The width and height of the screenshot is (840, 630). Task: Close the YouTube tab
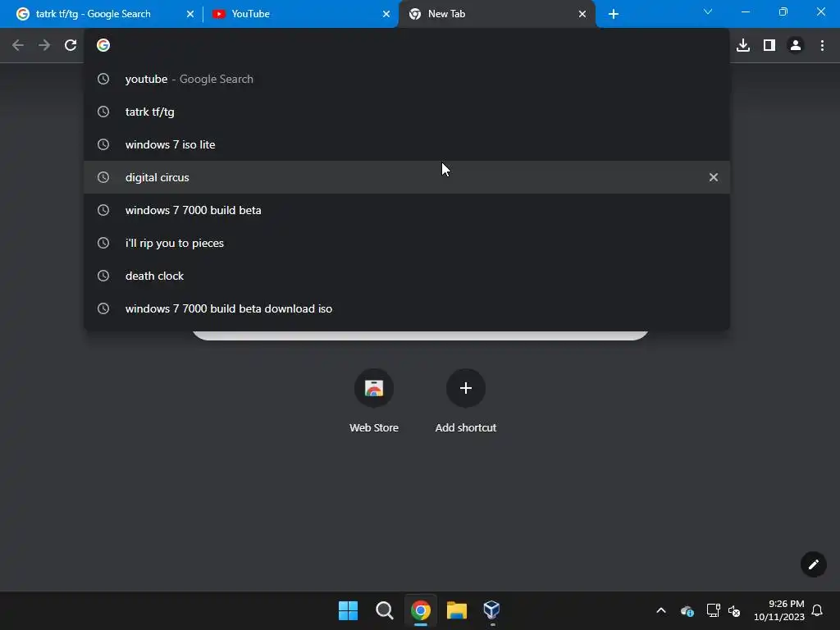[x=386, y=14]
